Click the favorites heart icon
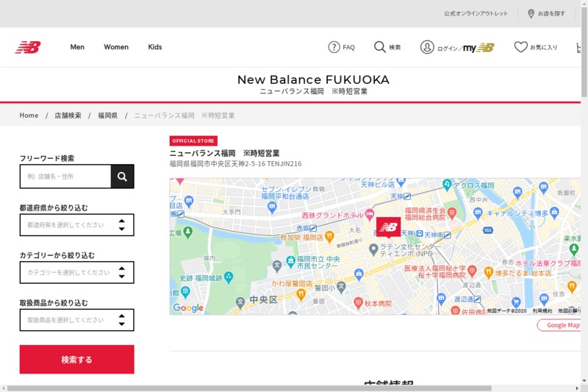The width and height of the screenshot is (588, 392). coord(520,47)
